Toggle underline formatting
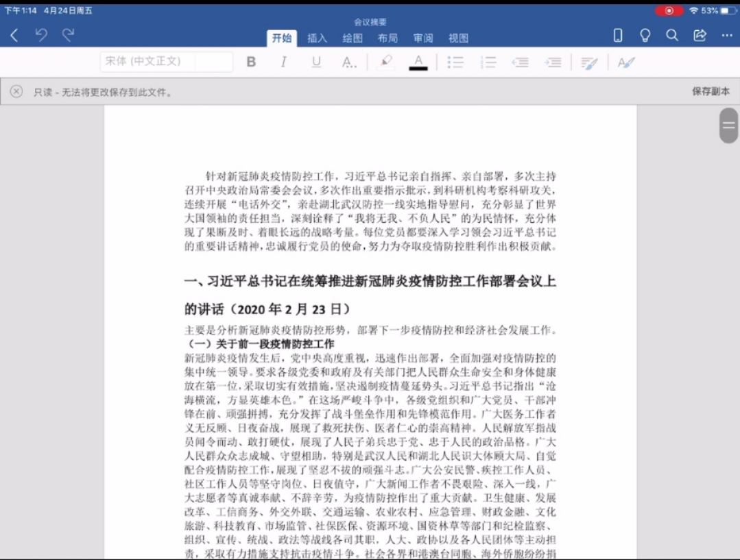Image resolution: width=740 pixels, height=560 pixels. (316, 62)
